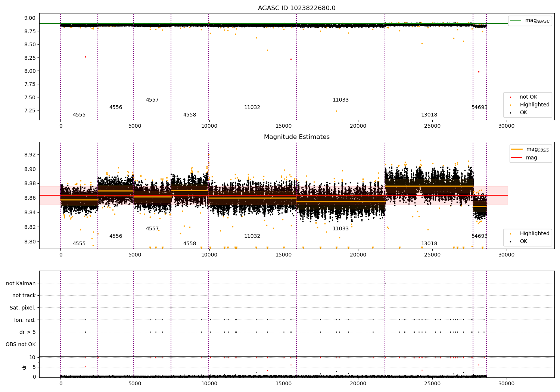Select the 'OBS not OK' row label
This screenshot has width=560, height=392.
[21, 344]
